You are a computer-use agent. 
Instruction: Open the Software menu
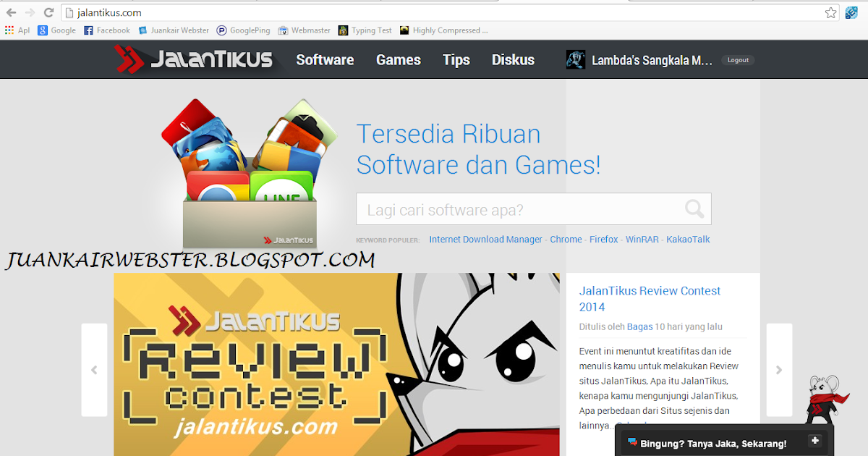coord(325,60)
